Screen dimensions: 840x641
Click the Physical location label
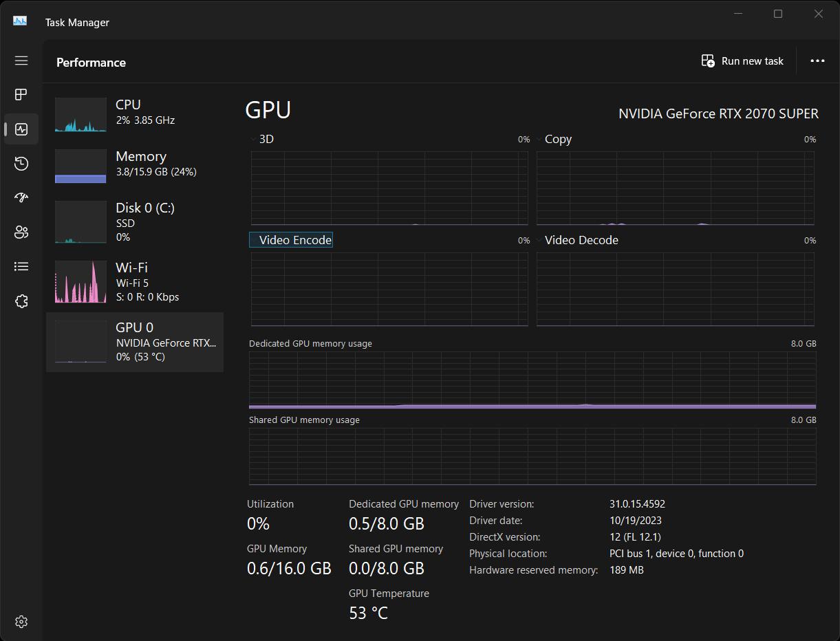(x=508, y=554)
